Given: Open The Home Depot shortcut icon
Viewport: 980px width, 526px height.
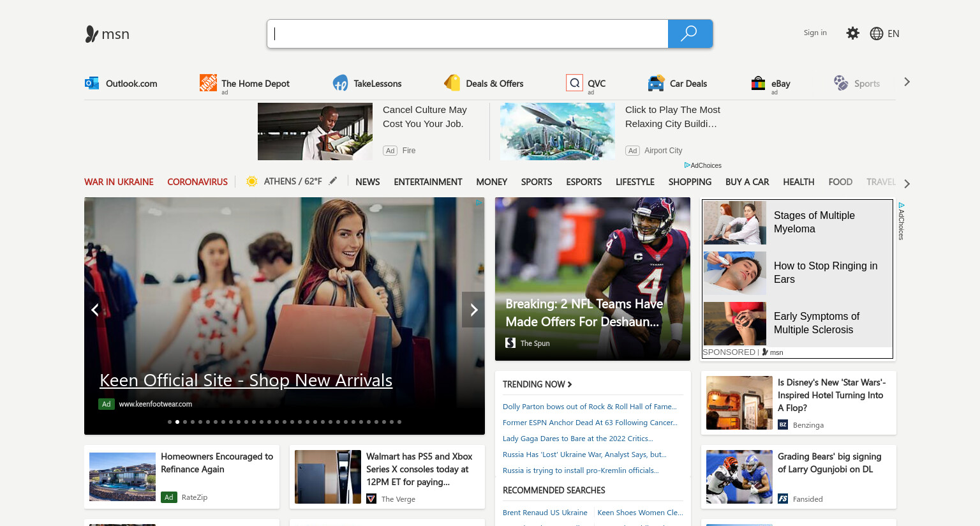Looking at the screenshot, I should click(208, 82).
